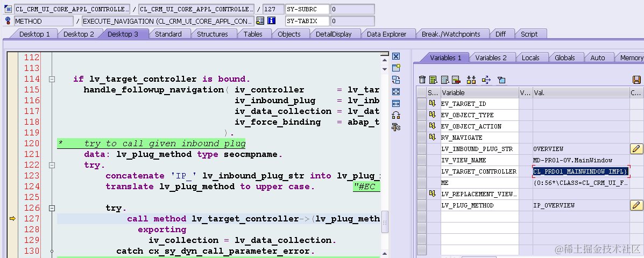
Task: Open the Tables tab
Action: click(x=252, y=34)
